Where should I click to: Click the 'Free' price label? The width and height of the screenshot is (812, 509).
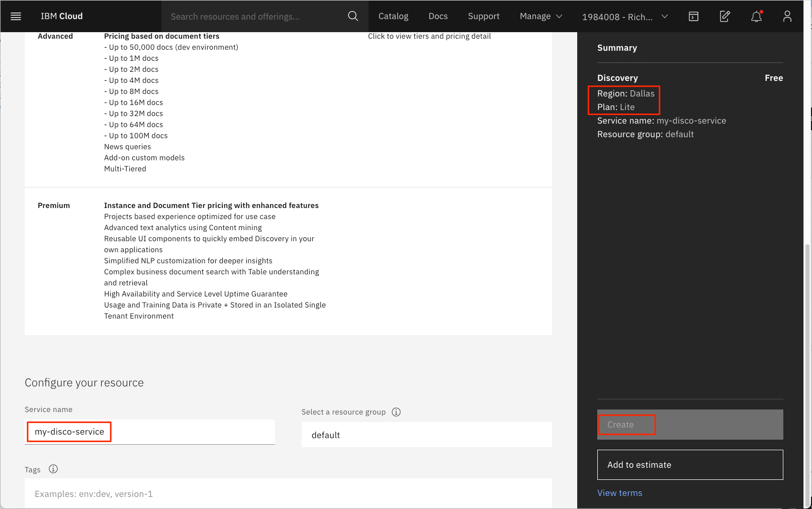[774, 78]
